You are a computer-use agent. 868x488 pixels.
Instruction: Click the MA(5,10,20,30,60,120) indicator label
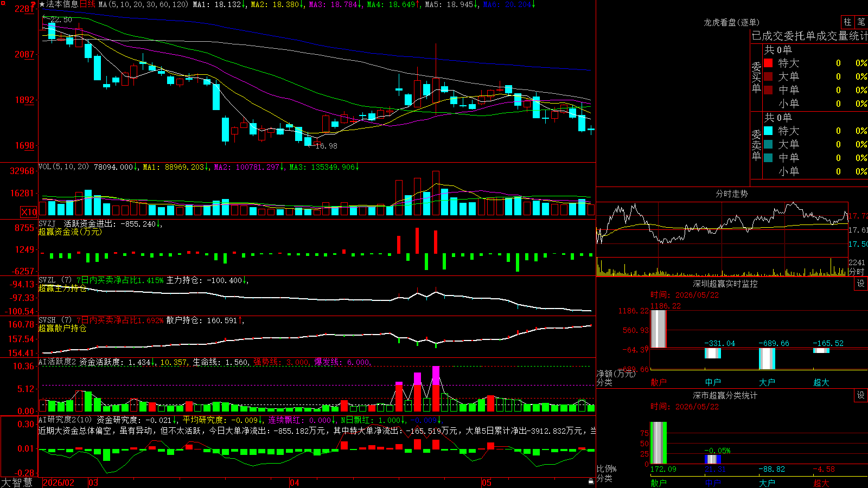[143, 4]
